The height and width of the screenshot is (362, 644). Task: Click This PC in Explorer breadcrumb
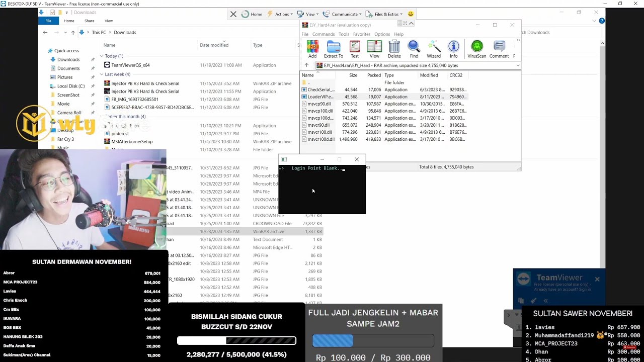tap(99, 32)
